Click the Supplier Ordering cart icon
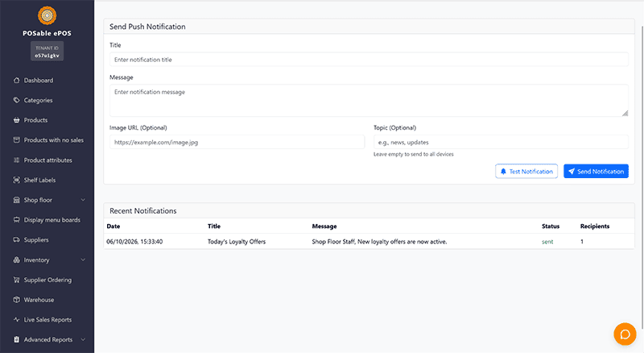644x353 pixels. coord(16,280)
